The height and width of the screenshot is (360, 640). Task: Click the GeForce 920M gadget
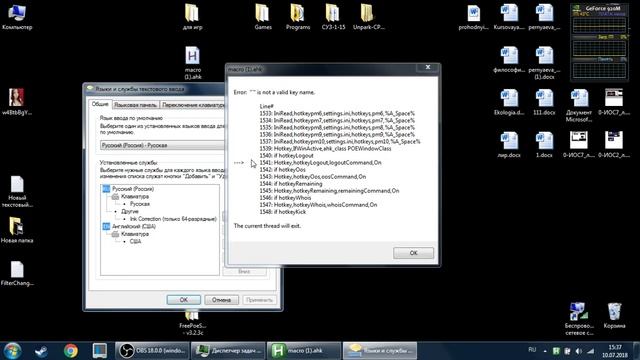tap(599, 42)
